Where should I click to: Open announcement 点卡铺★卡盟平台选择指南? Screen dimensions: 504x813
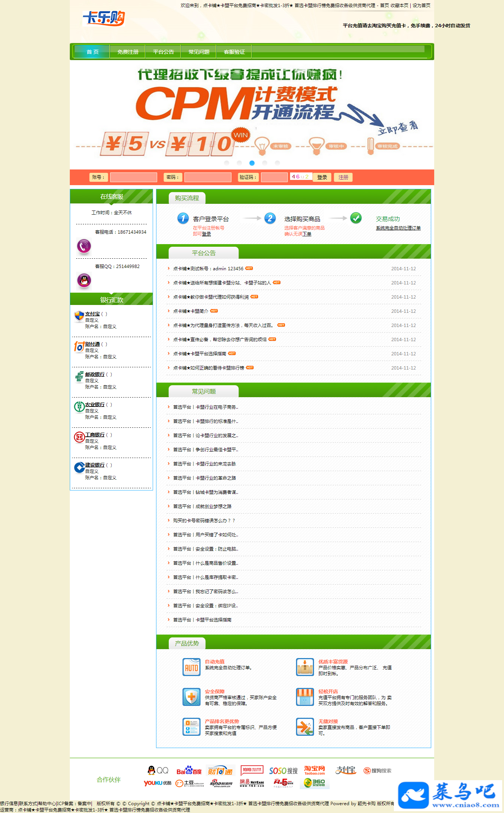(200, 354)
